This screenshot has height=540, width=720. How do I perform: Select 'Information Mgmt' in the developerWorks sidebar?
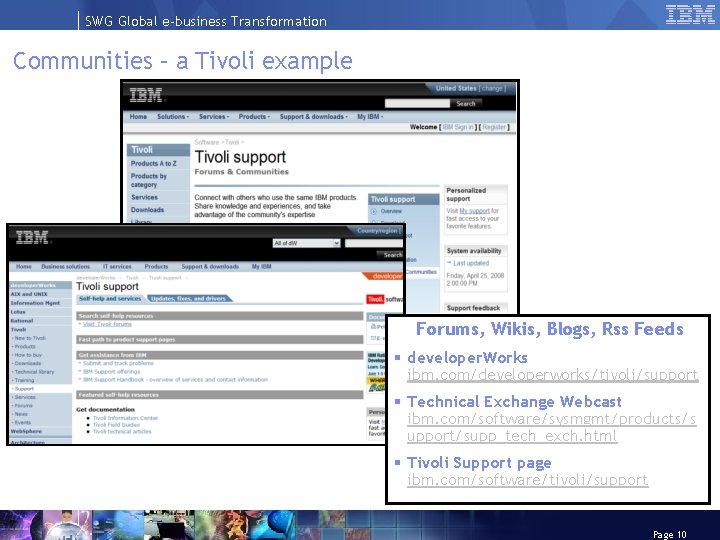coord(35,303)
